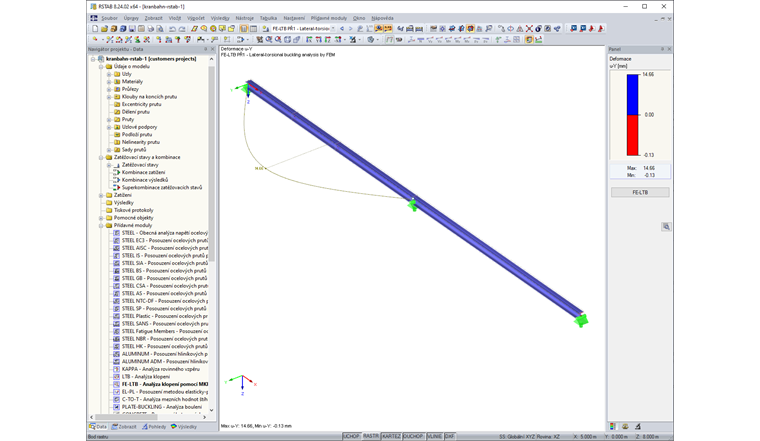
Task: Close the Navigator projektu panel
Action: tap(213, 49)
